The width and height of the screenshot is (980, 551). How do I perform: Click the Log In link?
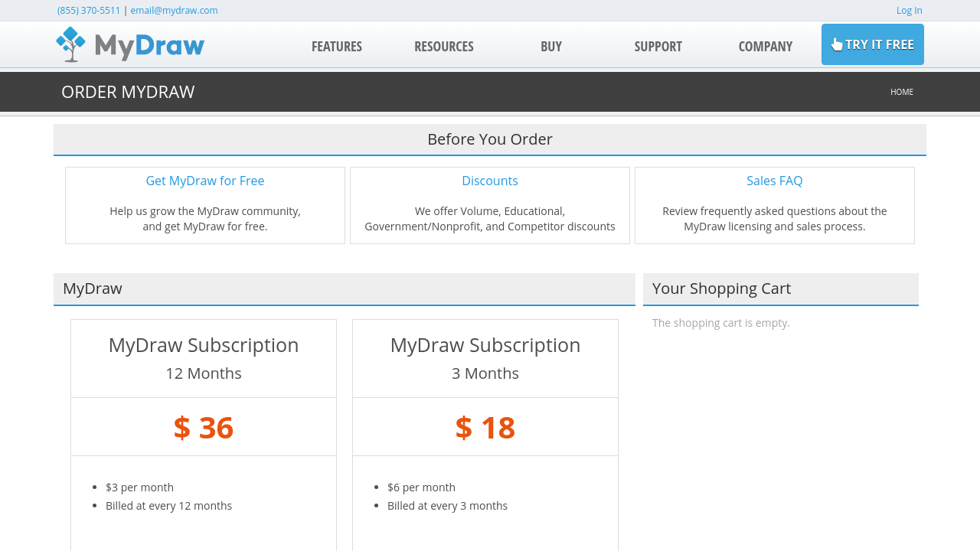coord(909,11)
